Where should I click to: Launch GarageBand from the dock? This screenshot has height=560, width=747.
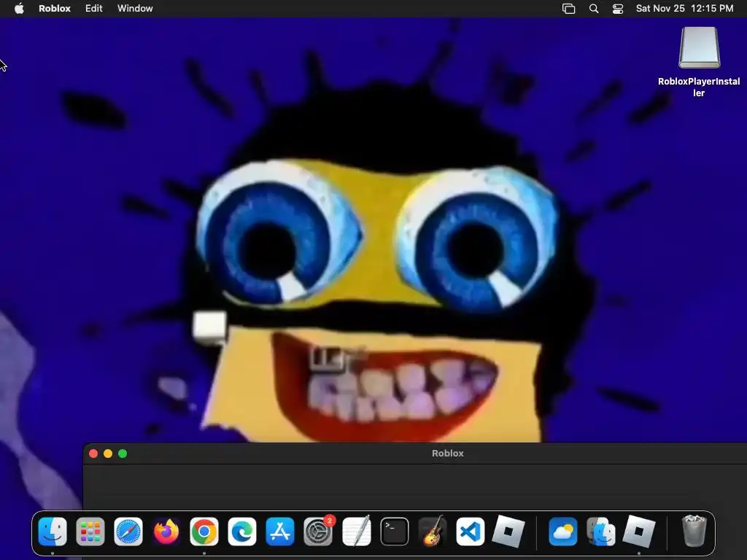[x=433, y=531]
